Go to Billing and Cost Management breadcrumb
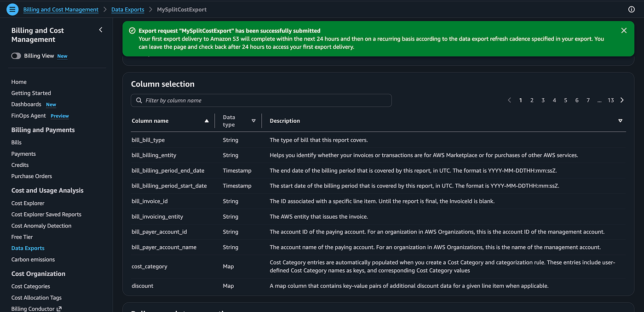Screen dimensions: 644x312 click(61, 9)
